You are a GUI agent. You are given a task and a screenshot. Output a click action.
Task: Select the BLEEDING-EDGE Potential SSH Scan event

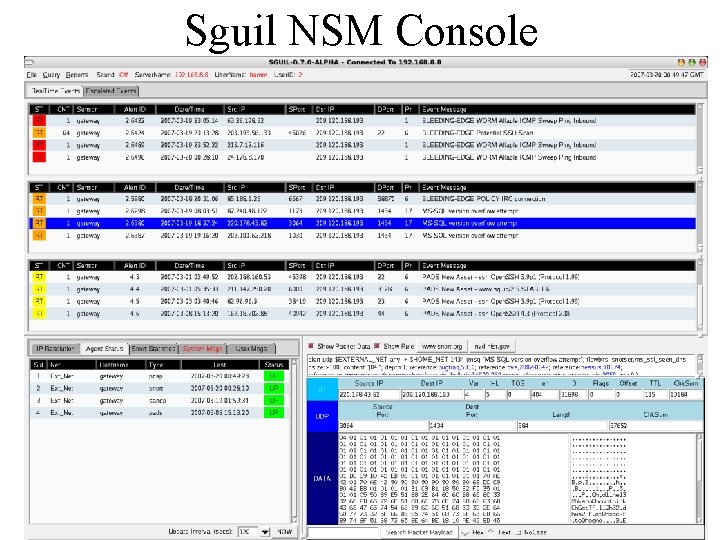[x=363, y=133]
